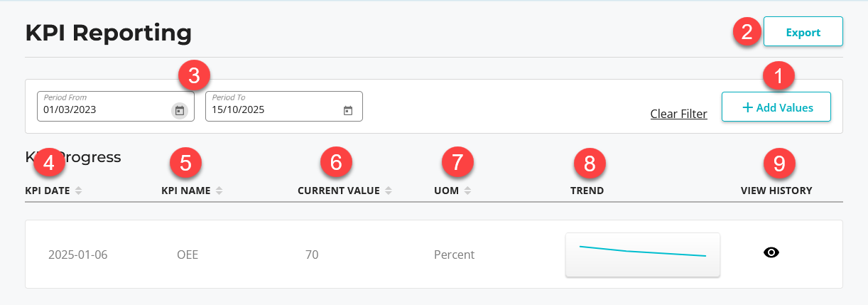Toggle the UOM column sort arrows
Screen dimensions: 868x305
pos(468,191)
